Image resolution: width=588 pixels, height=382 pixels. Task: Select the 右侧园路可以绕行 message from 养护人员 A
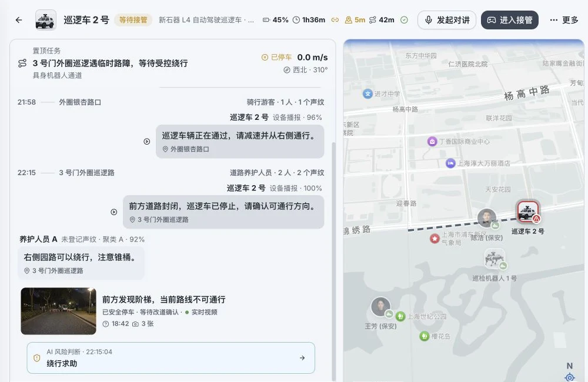tap(81, 263)
